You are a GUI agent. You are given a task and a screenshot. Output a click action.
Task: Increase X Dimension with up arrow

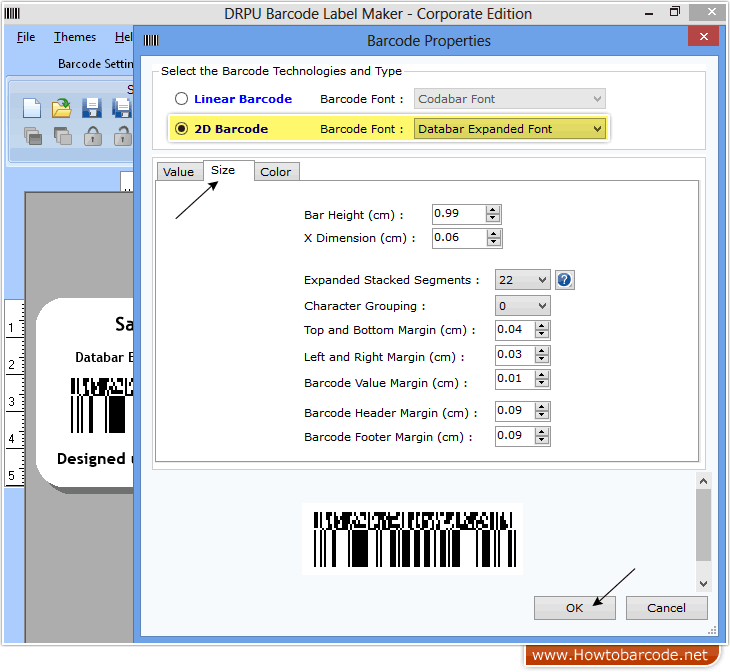point(493,234)
